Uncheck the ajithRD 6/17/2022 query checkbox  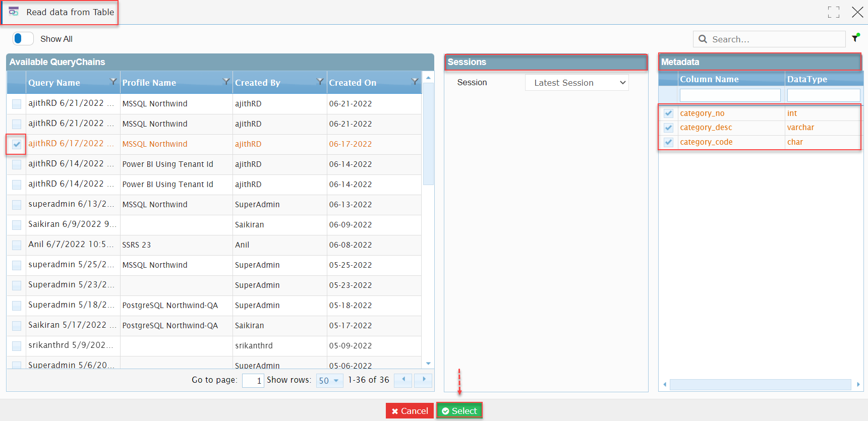pyautogui.click(x=17, y=144)
